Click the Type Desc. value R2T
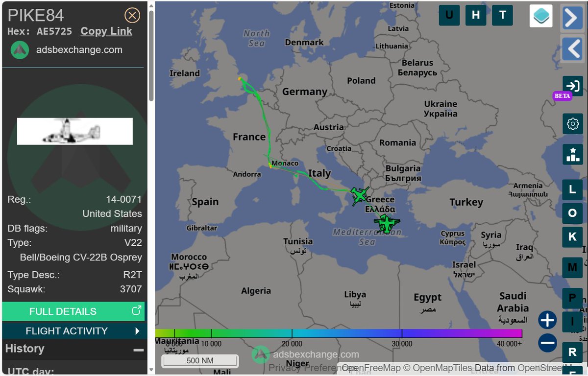Image resolution: width=588 pixels, height=376 pixels. pyautogui.click(x=132, y=275)
